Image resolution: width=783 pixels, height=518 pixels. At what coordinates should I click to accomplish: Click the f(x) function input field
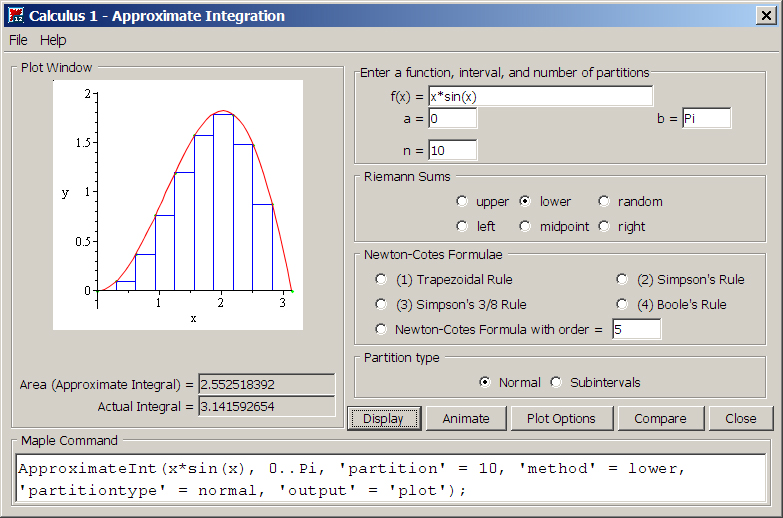point(540,96)
